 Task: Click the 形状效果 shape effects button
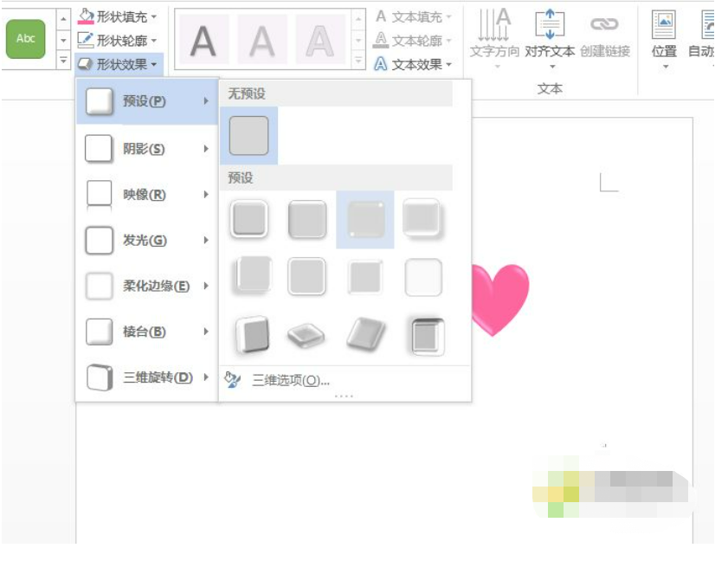tap(119, 64)
